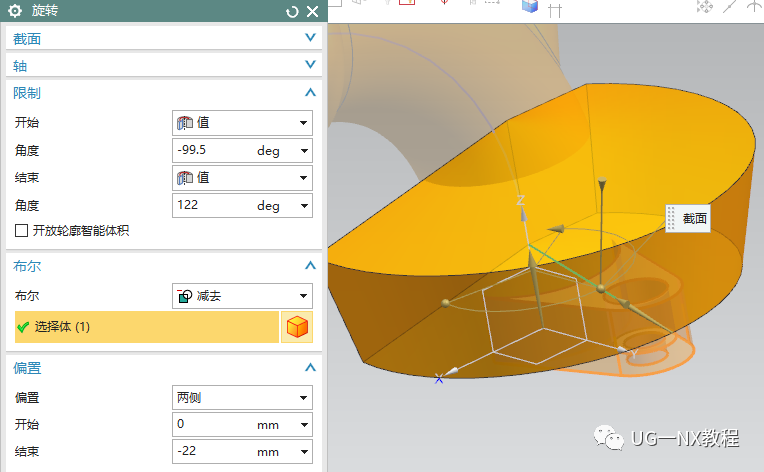Collapse the 布尔 section
Screen dimensions: 764x472
(310, 265)
